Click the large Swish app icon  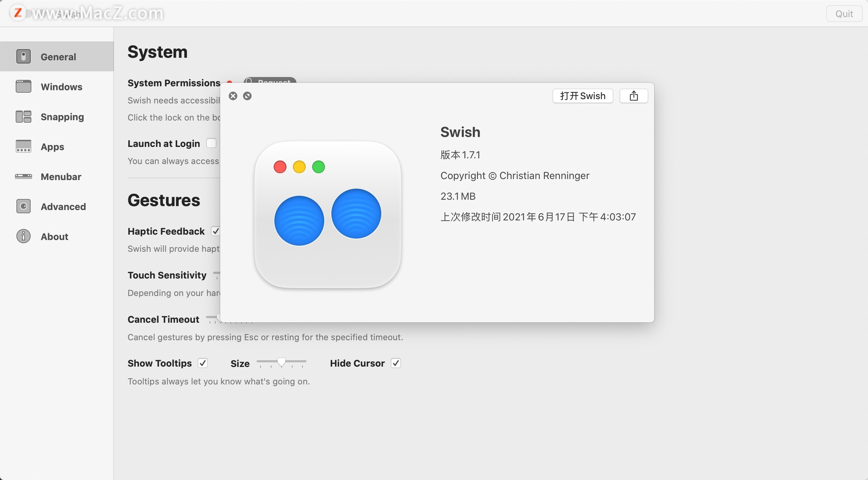pyautogui.click(x=328, y=215)
